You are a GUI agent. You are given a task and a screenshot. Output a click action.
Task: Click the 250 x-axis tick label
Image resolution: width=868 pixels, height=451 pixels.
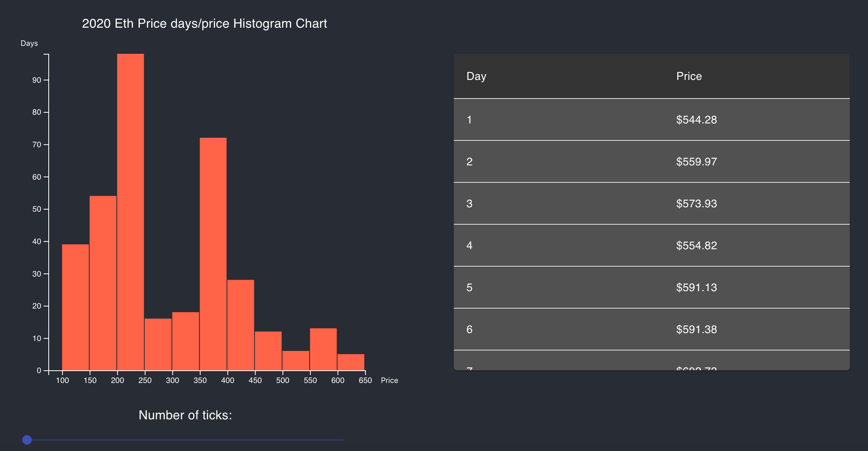coord(145,380)
